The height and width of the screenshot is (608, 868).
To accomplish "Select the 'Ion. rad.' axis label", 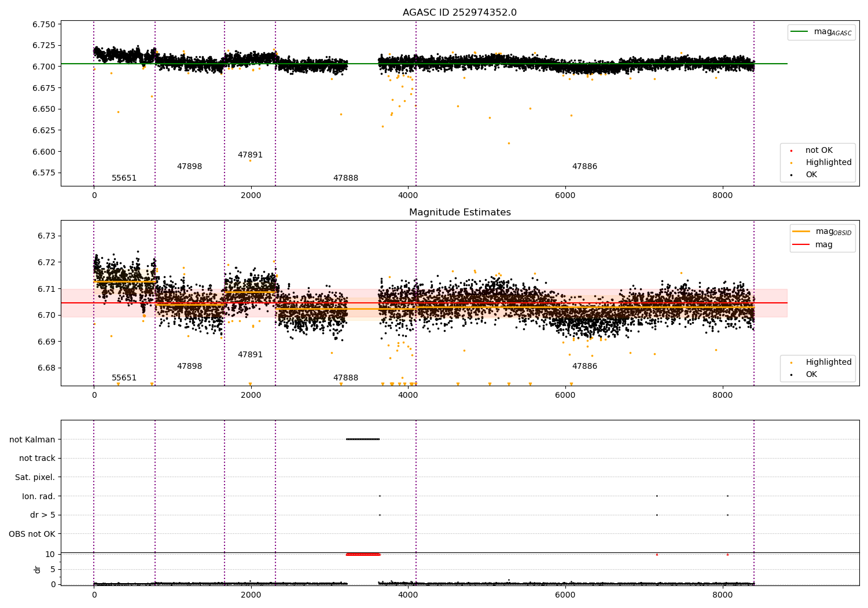I will (39, 496).
